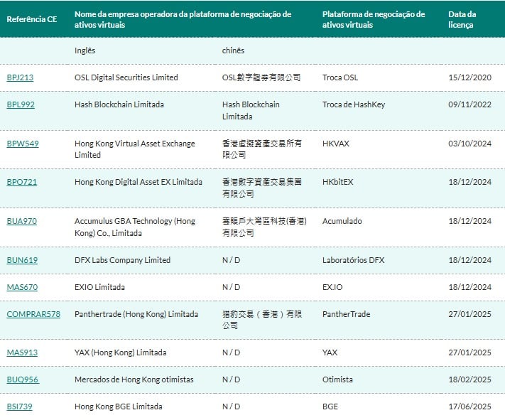Image resolution: width=505 pixels, height=420 pixels.
Task: Open the MAS913 reference link
Action: (22, 352)
